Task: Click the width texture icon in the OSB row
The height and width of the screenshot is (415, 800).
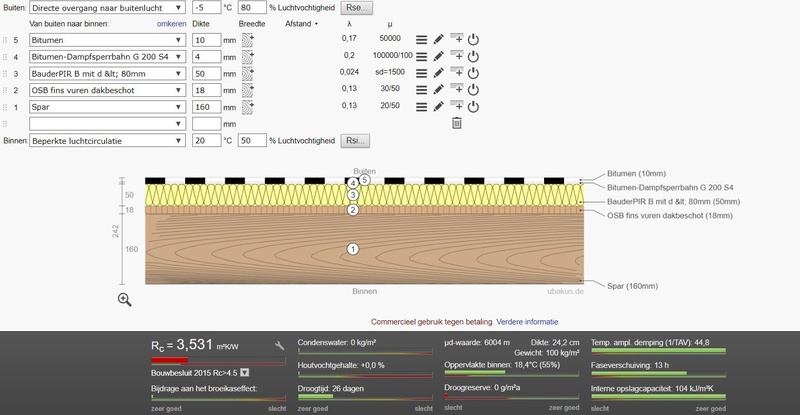Action: [247, 90]
